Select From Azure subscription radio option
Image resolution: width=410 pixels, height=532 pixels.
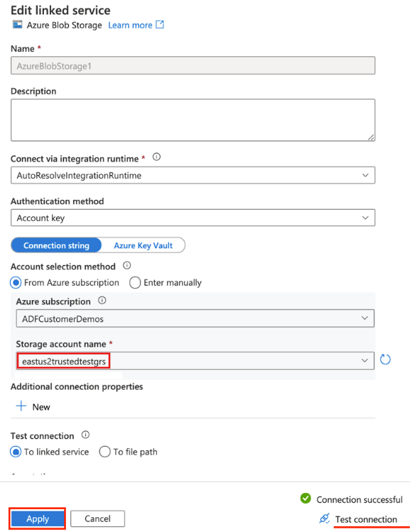(x=16, y=282)
